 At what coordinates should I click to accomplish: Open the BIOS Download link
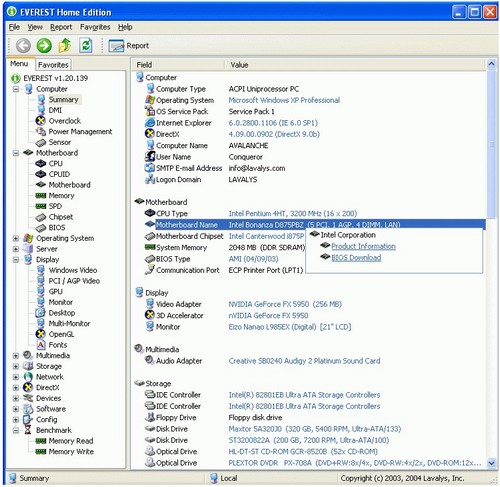pyautogui.click(x=356, y=258)
